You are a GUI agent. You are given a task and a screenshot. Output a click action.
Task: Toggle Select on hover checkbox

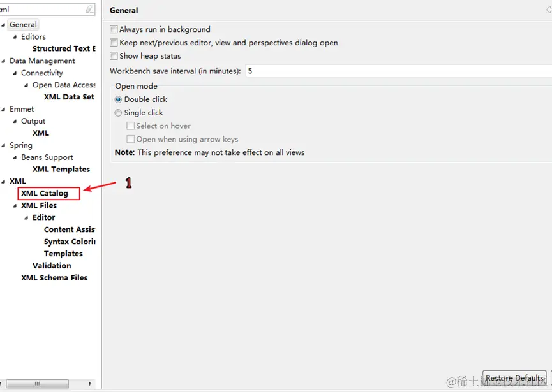tap(131, 126)
